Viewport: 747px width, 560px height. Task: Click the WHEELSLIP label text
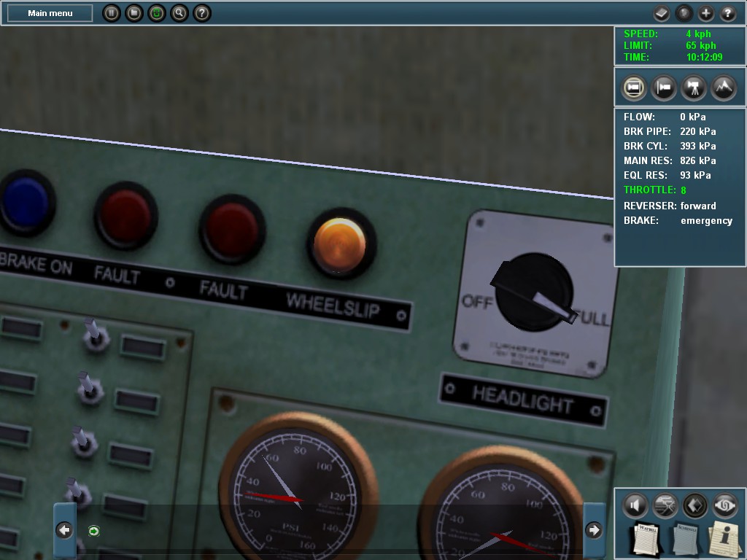click(333, 305)
